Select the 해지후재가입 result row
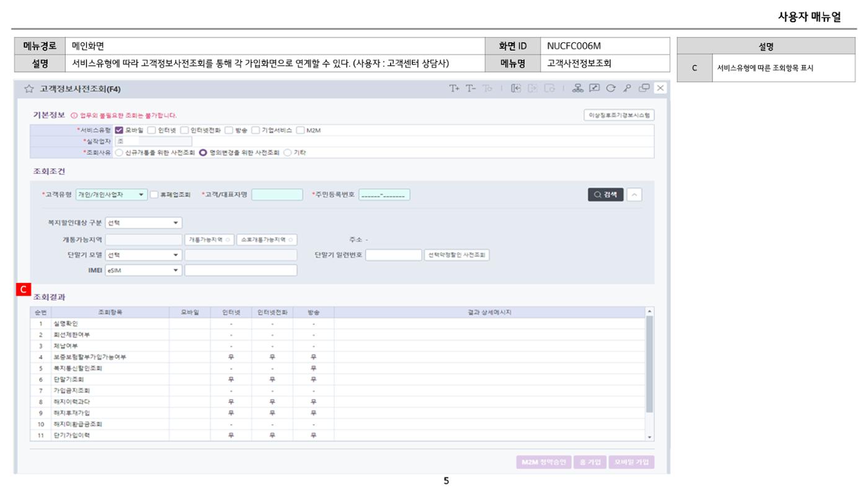The width and height of the screenshot is (868, 489). (338, 413)
